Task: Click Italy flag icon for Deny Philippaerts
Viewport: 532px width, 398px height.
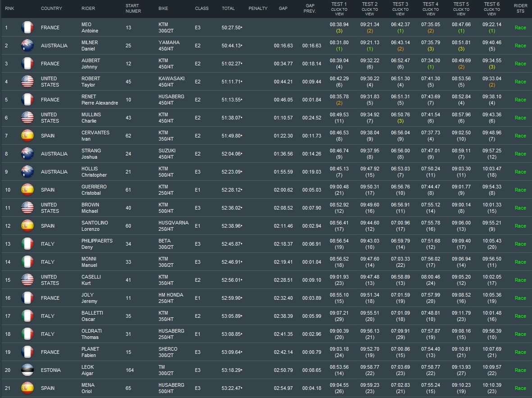Action: point(27,244)
